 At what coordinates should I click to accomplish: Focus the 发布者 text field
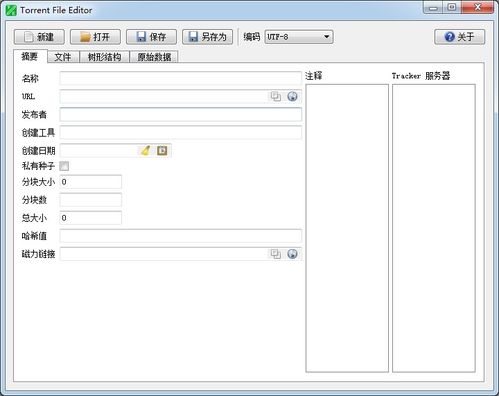pyautogui.click(x=180, y=114)
